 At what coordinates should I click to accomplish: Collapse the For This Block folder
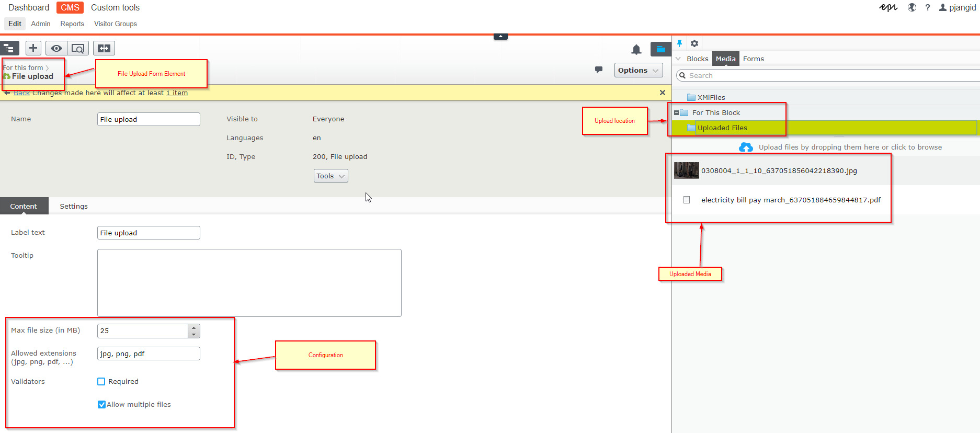click(676, 113)
